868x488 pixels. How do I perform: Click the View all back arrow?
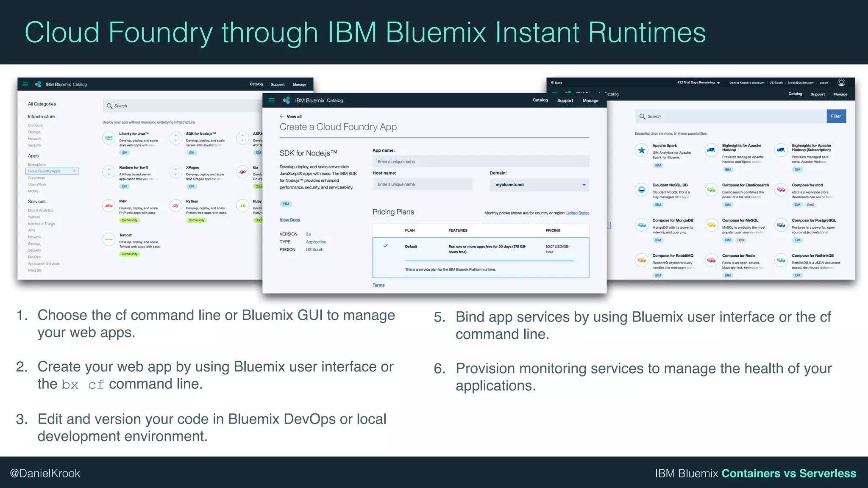pyautogui.click(x=282, y=116)
